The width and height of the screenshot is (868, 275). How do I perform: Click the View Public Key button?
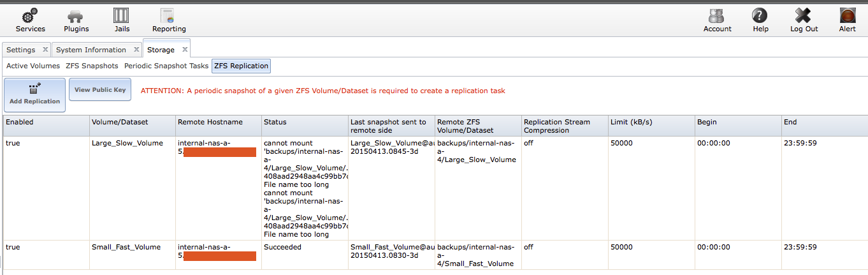click(x=100, y=90)
